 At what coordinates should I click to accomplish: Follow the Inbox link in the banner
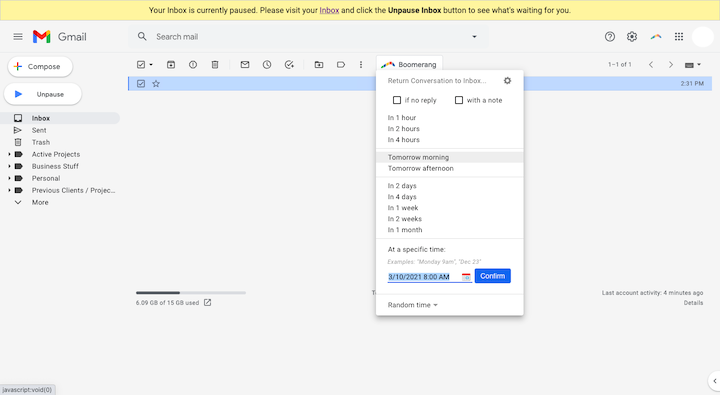coord(329,10)
